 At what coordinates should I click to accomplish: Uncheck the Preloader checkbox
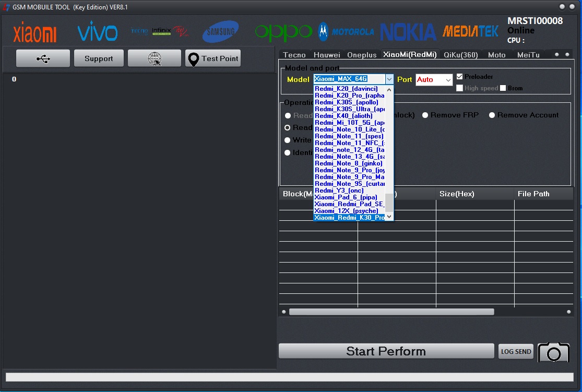(x=460, y=77)
